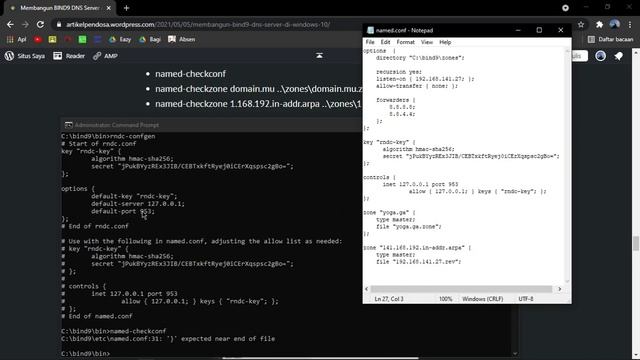Screen dimensions: 640x360
Task: Click 'Ln 27, Col 3' status entry
Action: click(x=389, y=299)
